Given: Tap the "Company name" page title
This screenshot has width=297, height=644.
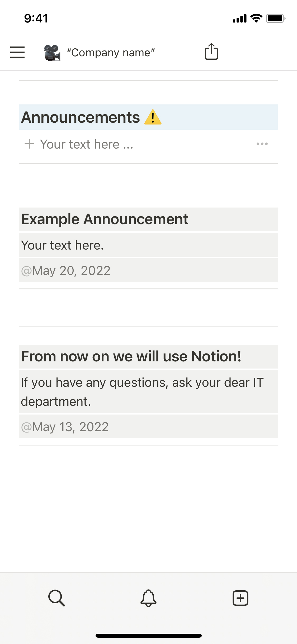Looking at the screenshot, I should click(111, 53).
